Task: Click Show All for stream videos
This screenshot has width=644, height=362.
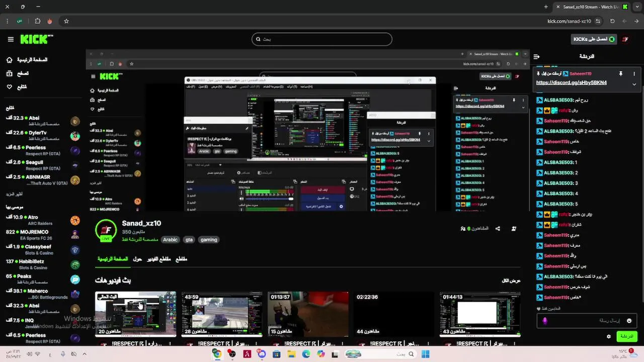Action: tap(511, 281)
